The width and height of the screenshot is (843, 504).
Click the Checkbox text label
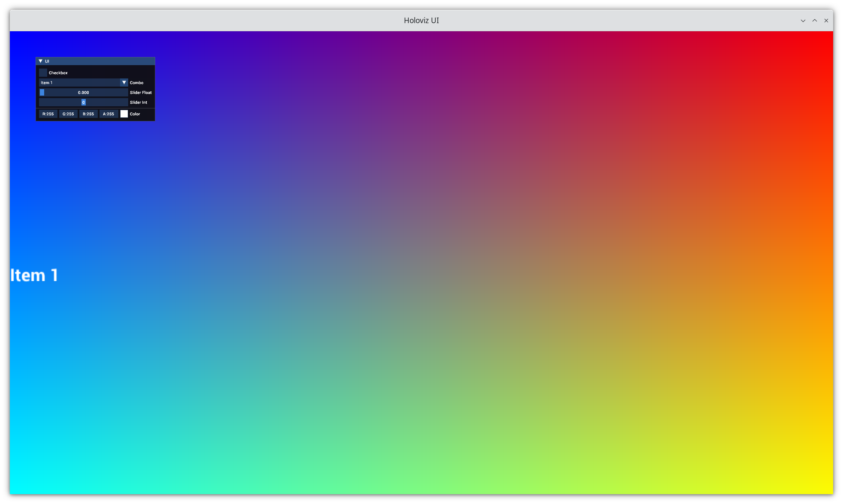pyautogui.click(x=58, y=73)
